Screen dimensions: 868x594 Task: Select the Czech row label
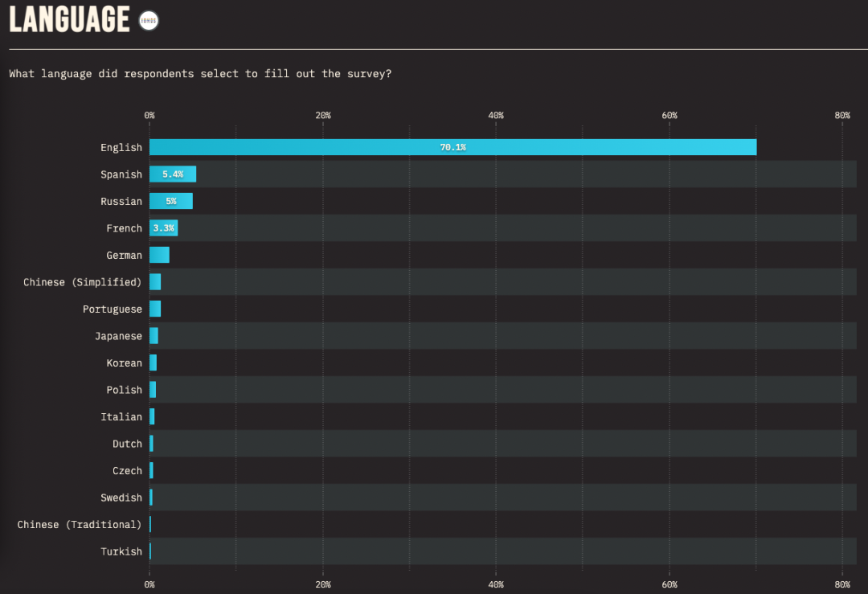127,471
